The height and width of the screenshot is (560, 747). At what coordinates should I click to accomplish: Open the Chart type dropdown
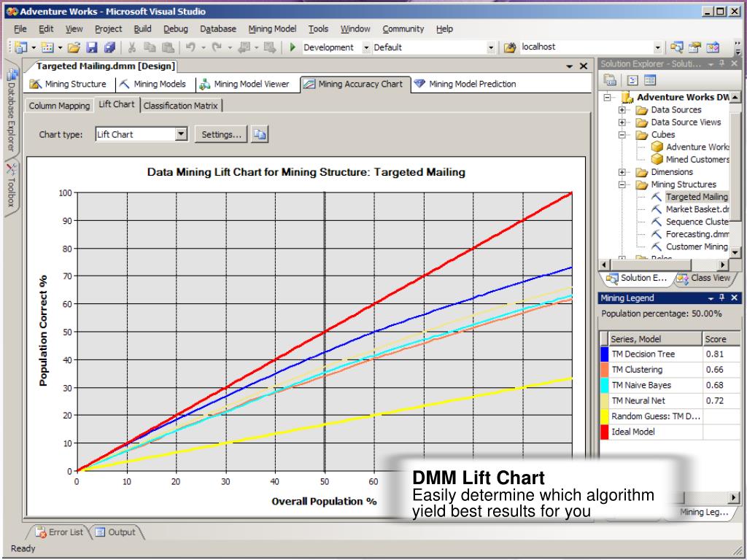point(181,134)
